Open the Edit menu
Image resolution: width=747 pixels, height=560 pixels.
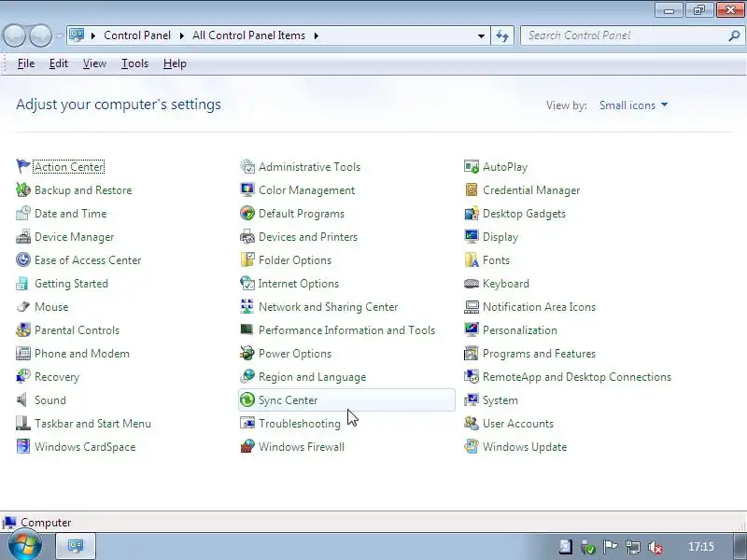[x=59, y=63]
